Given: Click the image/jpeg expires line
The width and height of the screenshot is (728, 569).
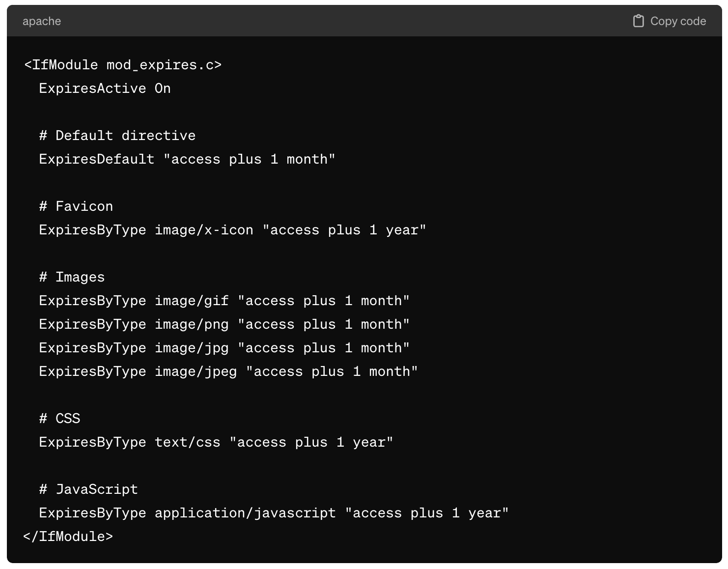Looking at the screenshot, I should 228,371.
